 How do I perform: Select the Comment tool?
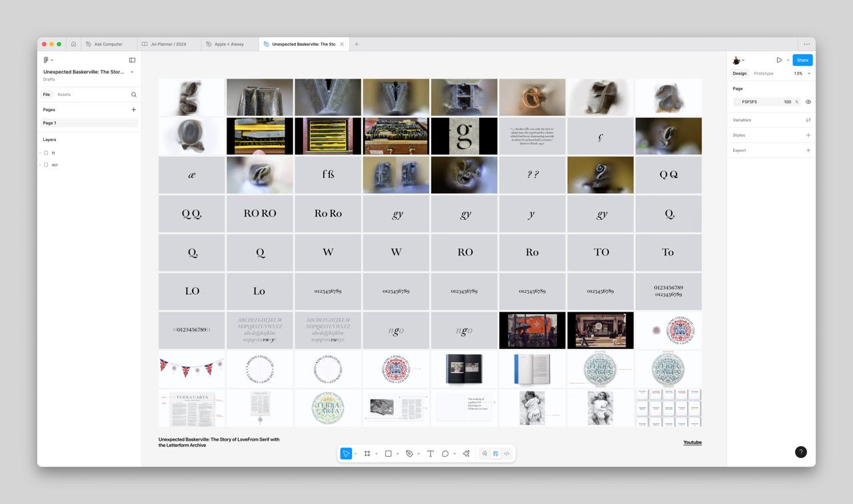tap(445, 453)
